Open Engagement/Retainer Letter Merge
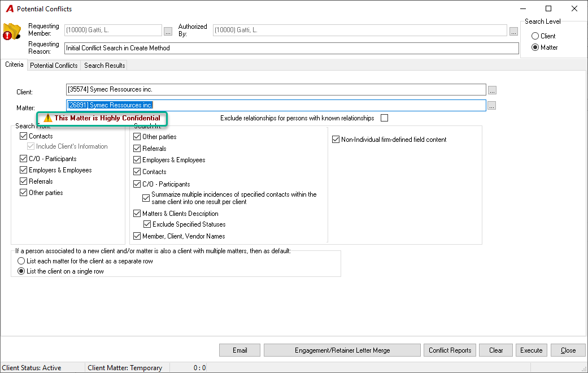This screenshot has width=588, height=373. 342,350
